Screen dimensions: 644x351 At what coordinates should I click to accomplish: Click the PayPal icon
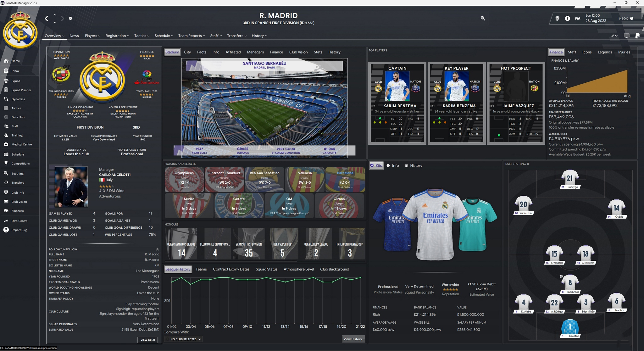[637, 36]
